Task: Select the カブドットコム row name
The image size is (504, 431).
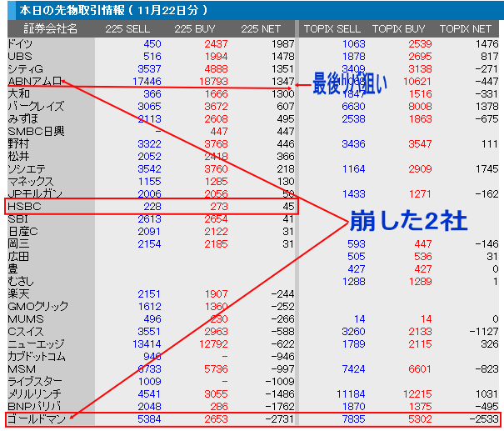Action: [37, 357]
